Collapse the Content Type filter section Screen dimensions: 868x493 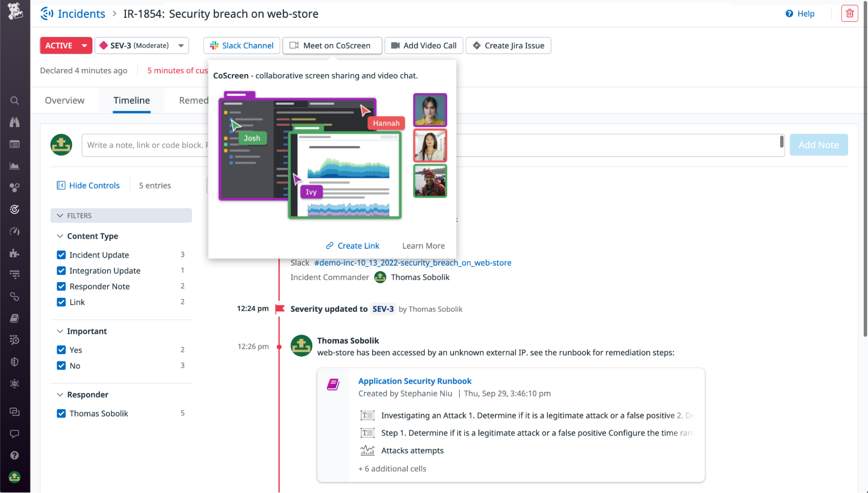(x=60, y=236)
